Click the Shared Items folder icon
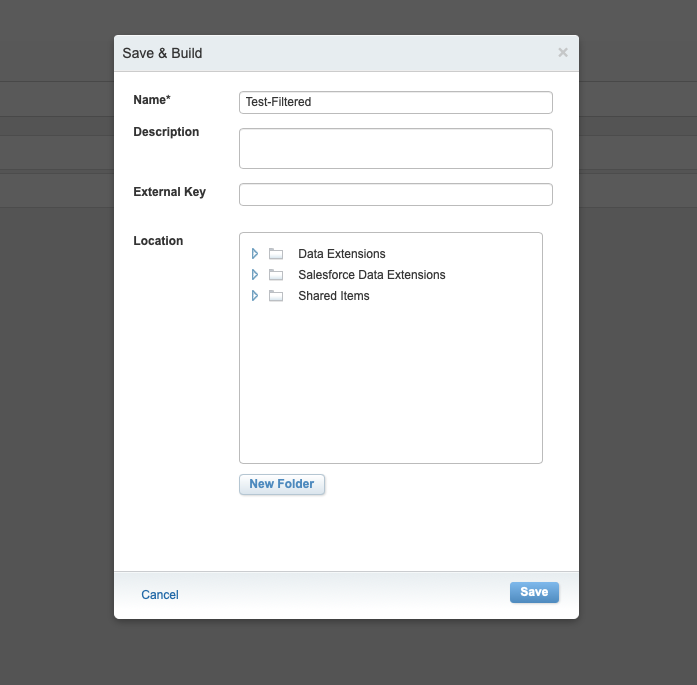Screen dimensions: 697x685 coord(276,296)
